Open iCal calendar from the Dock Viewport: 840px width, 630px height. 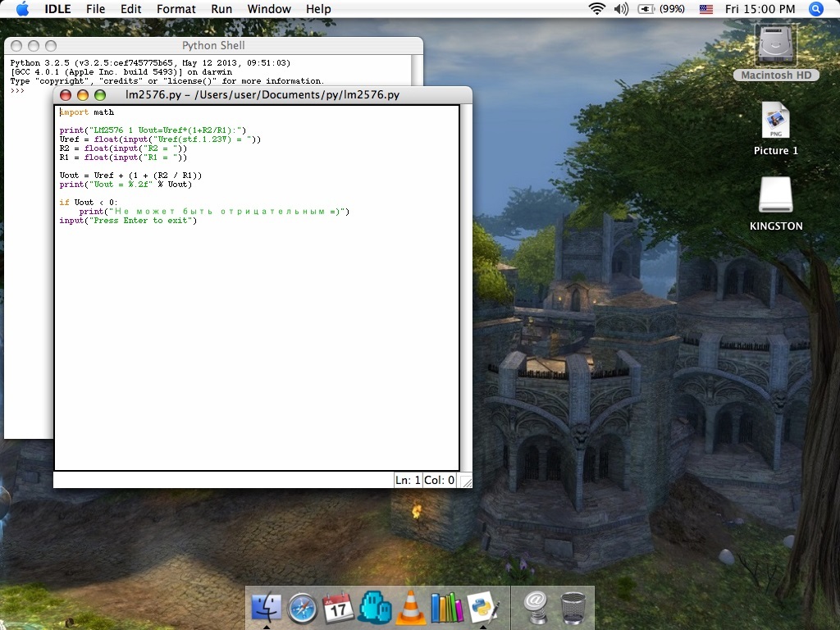[x=338, y=608]
